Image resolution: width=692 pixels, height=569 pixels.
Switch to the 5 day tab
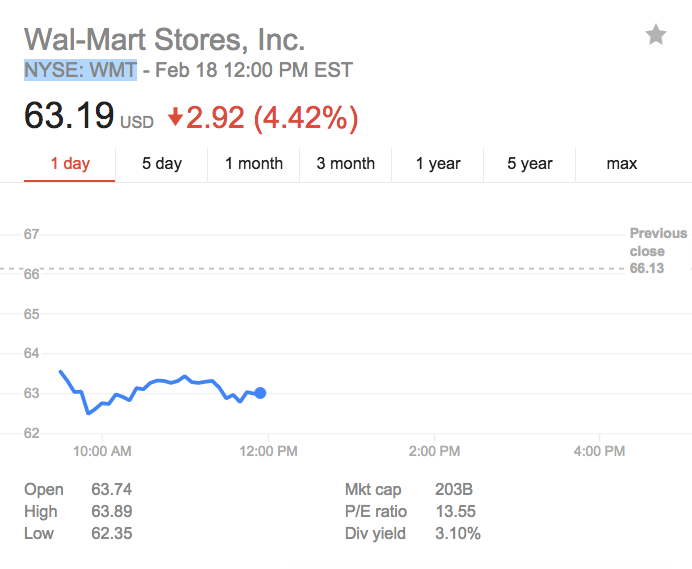click(x=161, y=164)
